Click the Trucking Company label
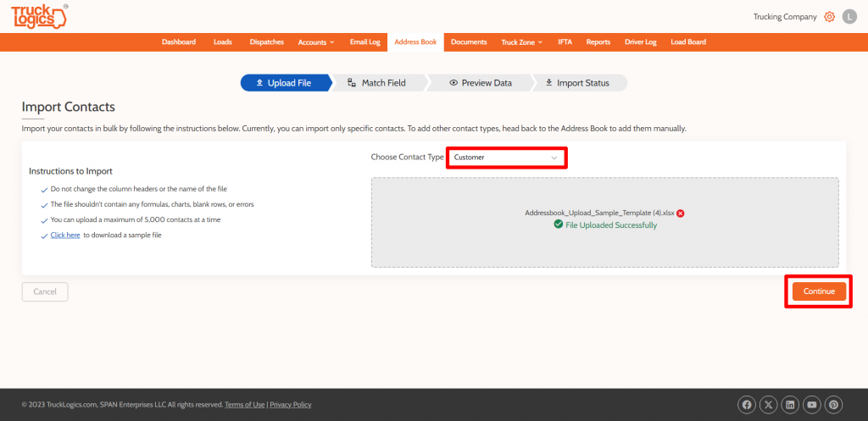Image resolution: width=868 pixels, height=421 pixels. [785, 17]
